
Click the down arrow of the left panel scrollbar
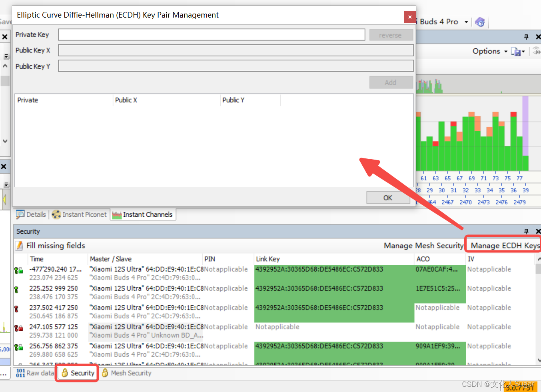[x=5, y=141]
